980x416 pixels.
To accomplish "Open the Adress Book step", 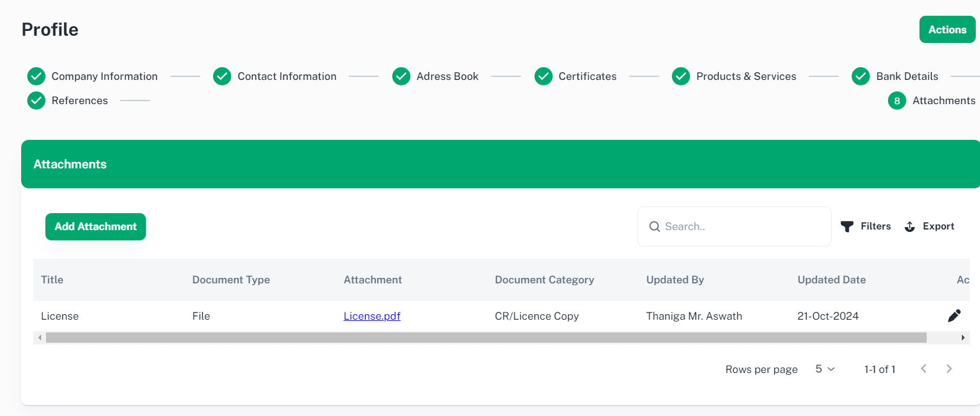I will coord(447,76).
